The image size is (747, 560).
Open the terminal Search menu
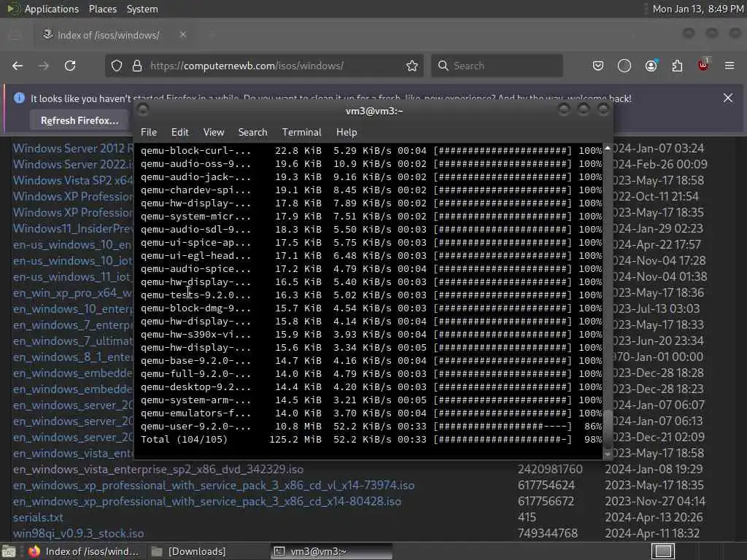coord(252,133)
